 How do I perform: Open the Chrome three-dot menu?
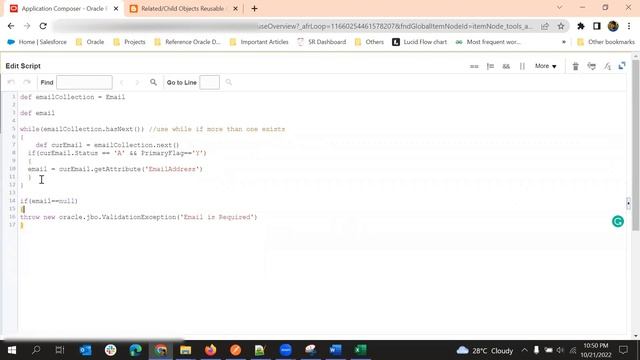coord(629,26)
